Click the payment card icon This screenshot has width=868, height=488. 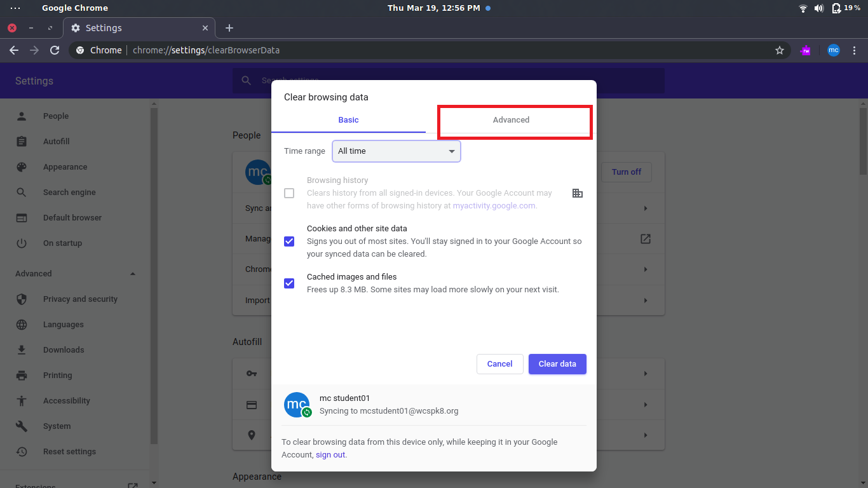tap(252, 405)
